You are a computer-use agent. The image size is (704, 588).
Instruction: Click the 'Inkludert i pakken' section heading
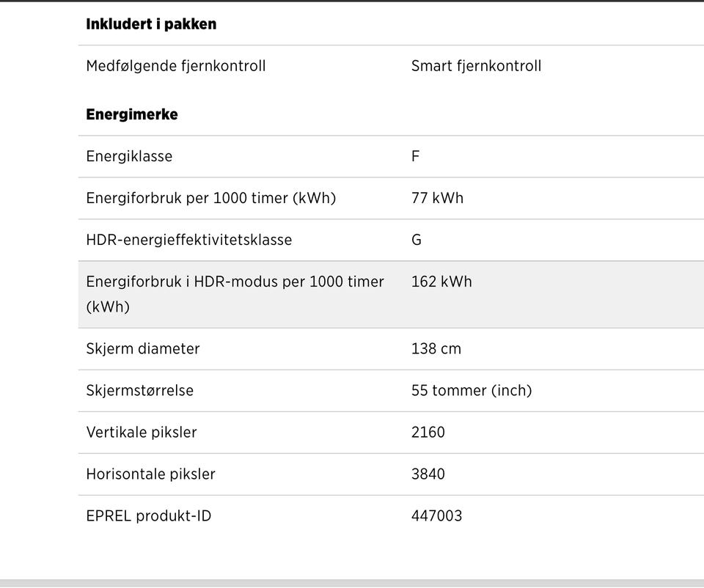pyautogui.click(x=151, y=24)
